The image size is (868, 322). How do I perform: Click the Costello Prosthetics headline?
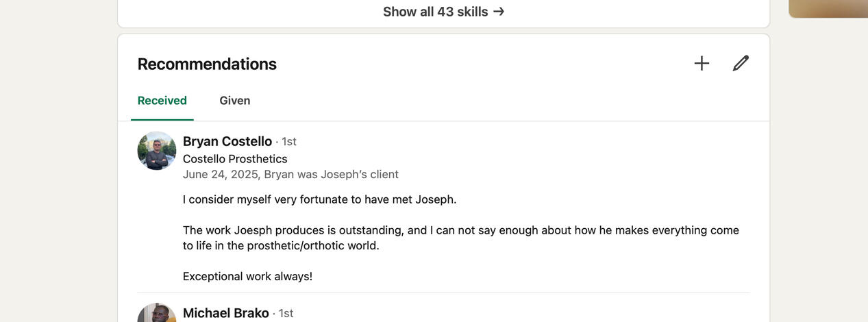coord(235,159)
